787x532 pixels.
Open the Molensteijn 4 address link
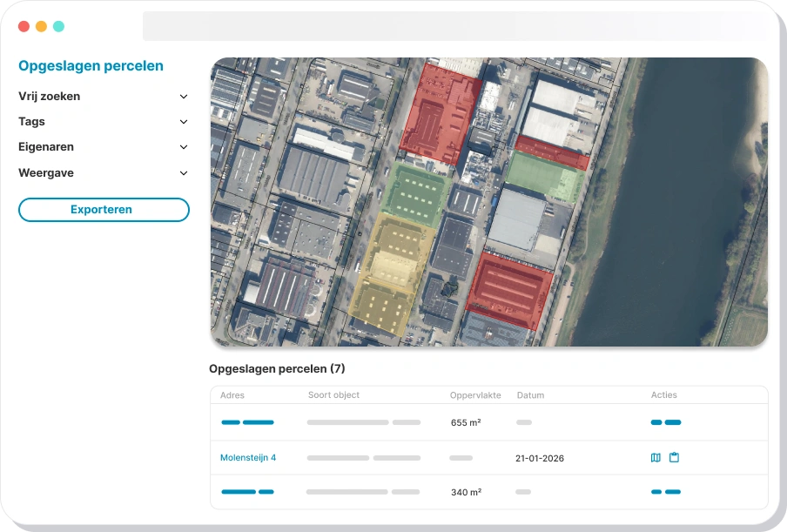click(248, 457)
